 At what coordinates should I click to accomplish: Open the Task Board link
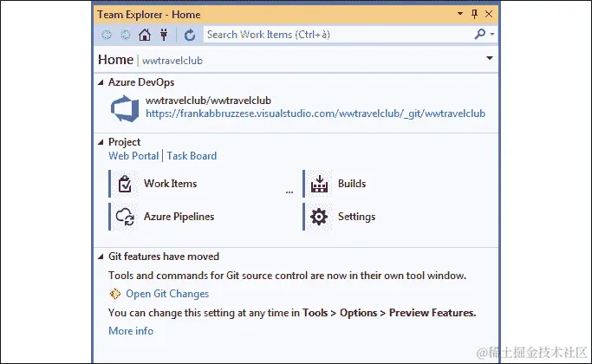(x=192, y=156)
